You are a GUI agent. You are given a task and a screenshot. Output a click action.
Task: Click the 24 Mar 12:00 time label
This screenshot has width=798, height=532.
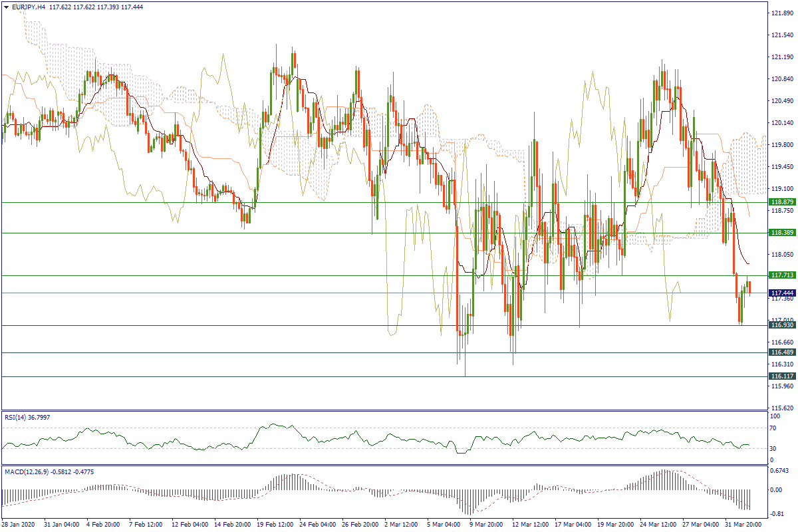click(659, 524)
